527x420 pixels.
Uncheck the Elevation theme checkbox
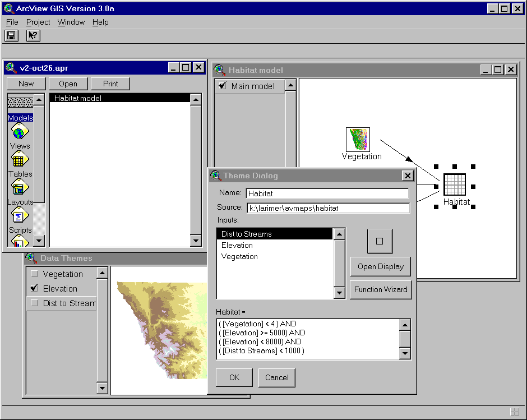point(35,289)
